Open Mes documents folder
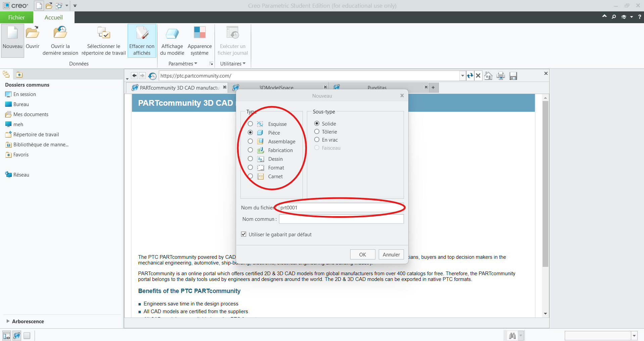Viewport: 644px width, 341px height. point(27,114)
